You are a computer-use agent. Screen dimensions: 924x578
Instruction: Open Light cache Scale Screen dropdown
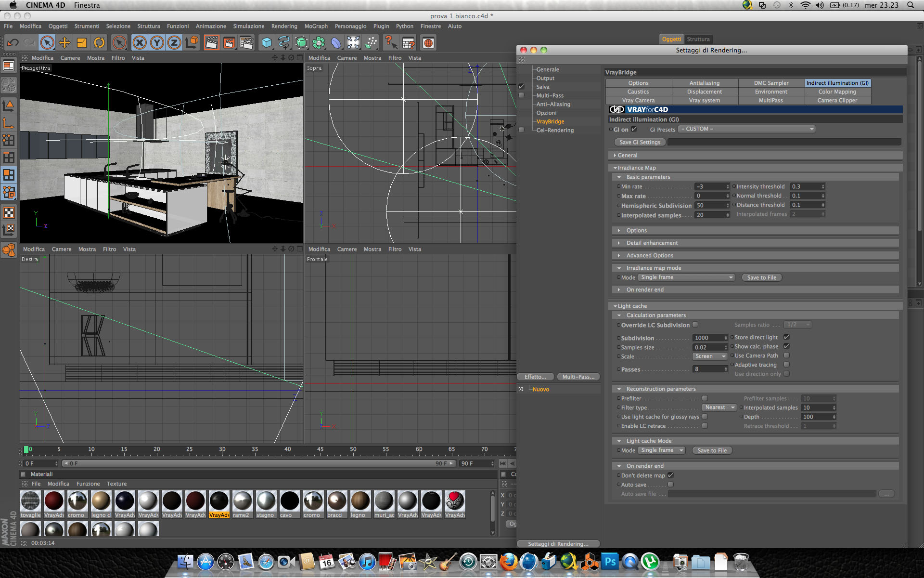[710, 356]
